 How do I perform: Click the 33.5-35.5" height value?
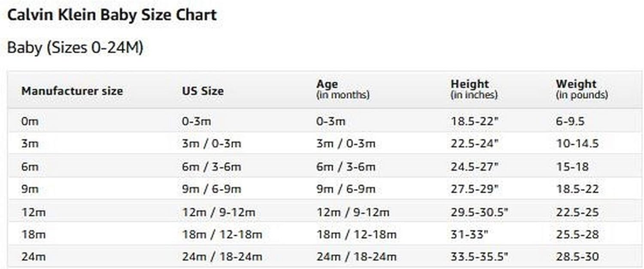tap(480, 257)
